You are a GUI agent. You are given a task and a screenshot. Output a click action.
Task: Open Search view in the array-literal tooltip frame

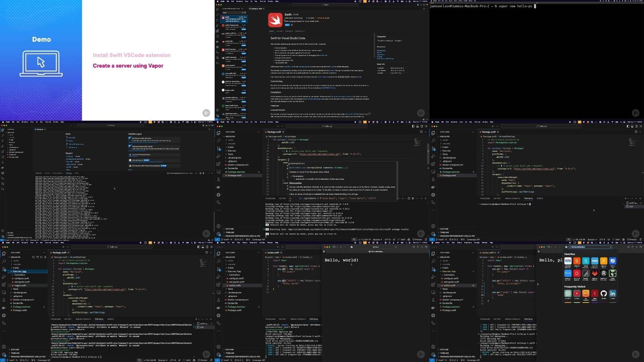(x=219, y=141)
